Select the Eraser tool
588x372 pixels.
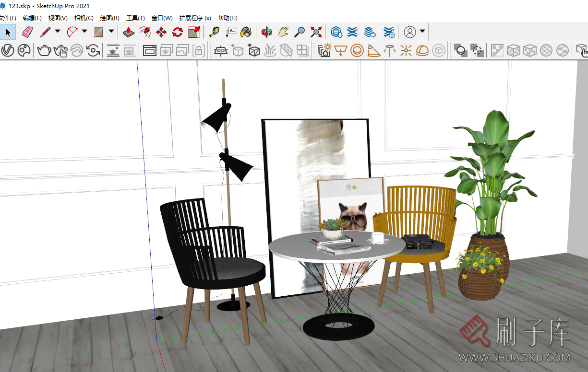(x=27, y=32)
